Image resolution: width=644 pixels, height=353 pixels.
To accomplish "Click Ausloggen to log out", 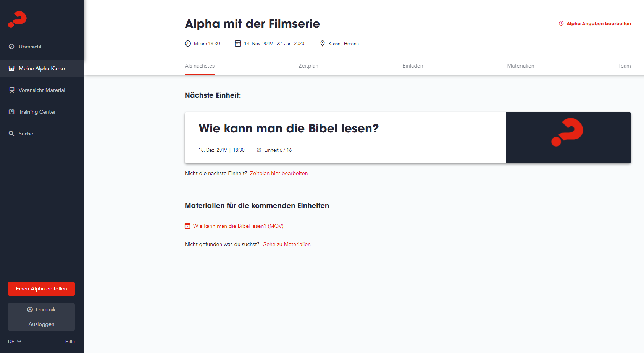I will 41,324.
